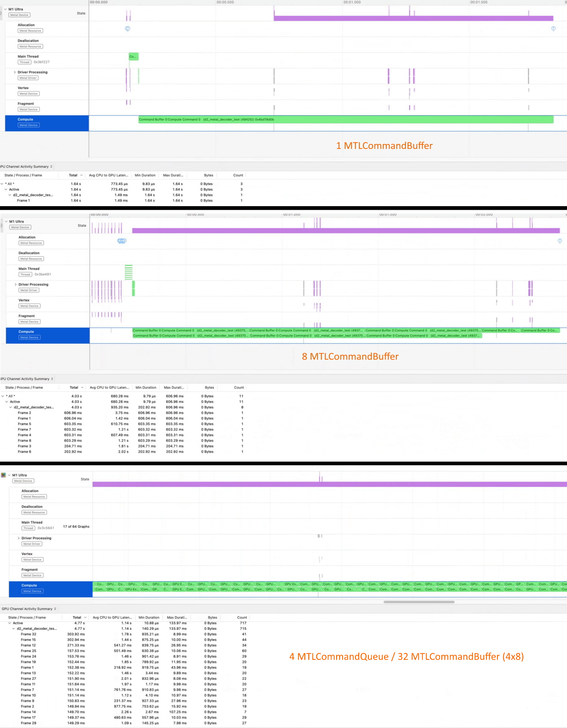Open GPU Channel Activity Summary menu above 4.03 s table
Screen dimensions: 567x728
(27, 379)
